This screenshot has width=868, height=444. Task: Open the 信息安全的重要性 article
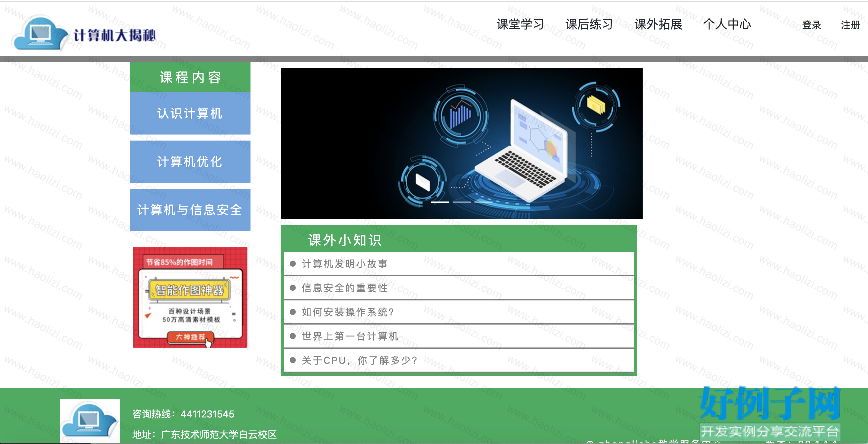point(459,288)
